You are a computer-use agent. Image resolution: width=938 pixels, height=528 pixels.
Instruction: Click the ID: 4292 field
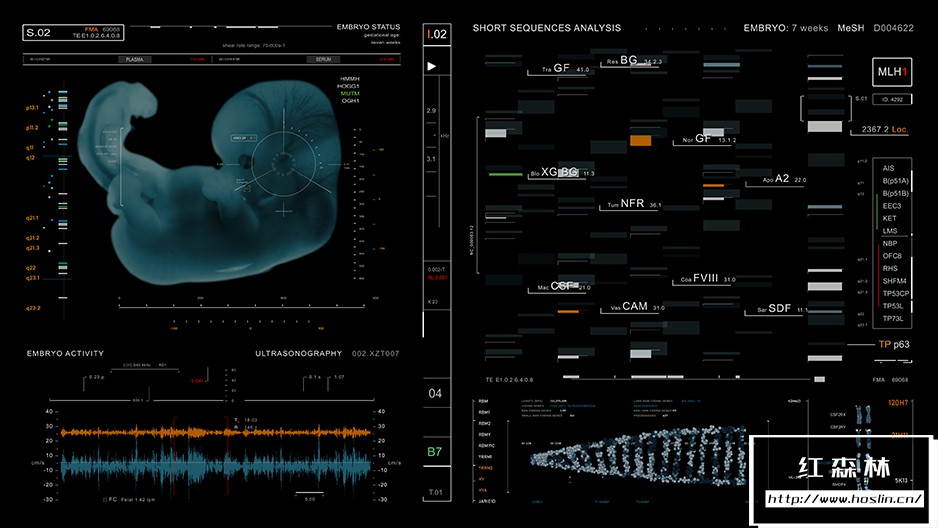pos(892,99)
